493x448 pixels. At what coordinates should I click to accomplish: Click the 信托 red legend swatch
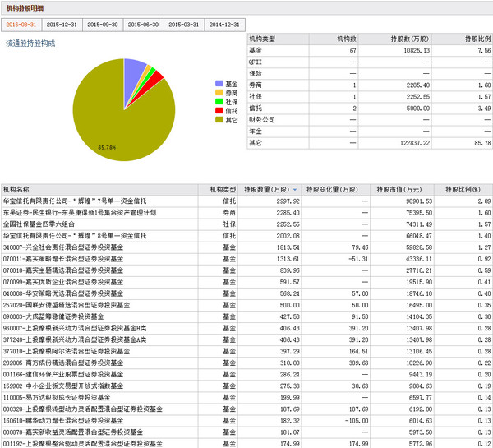click(218, 110)
